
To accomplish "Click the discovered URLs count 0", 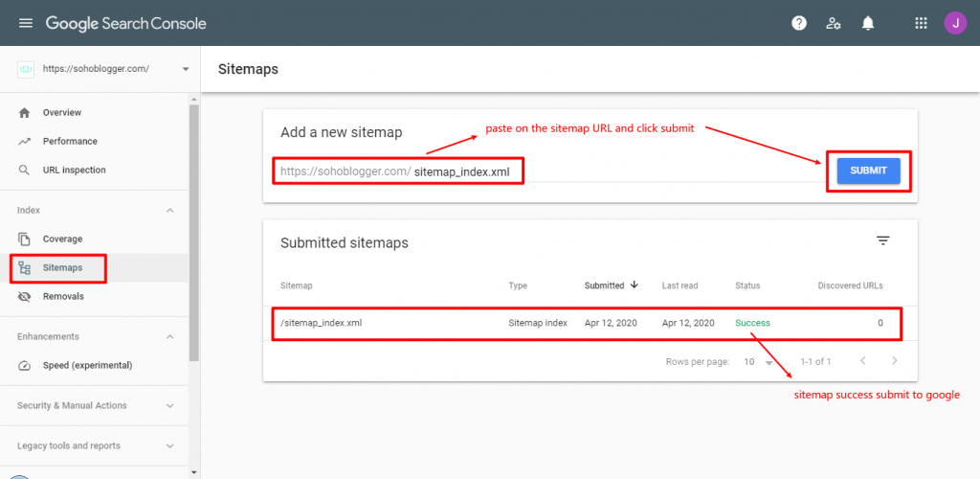I will pos(880,323).
